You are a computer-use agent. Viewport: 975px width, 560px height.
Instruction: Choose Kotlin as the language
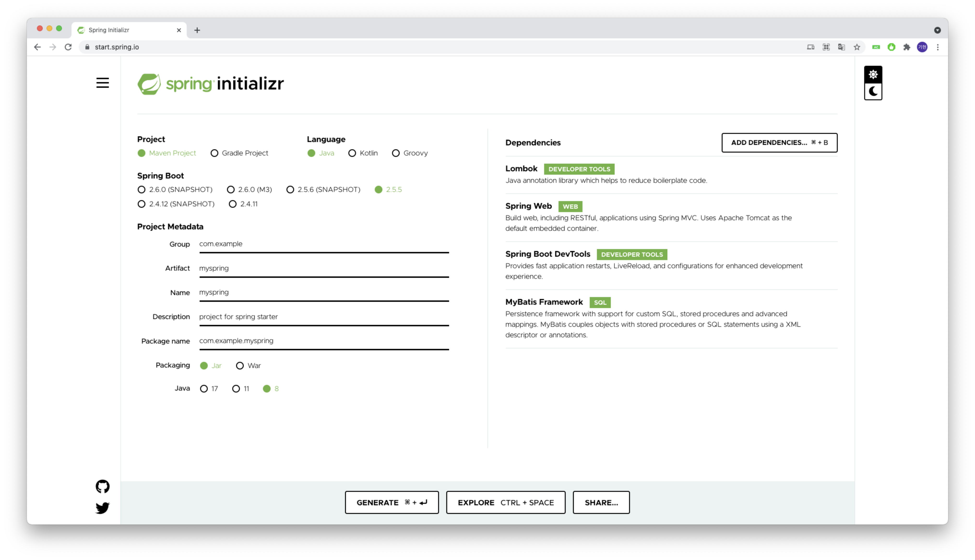point(363,153)
